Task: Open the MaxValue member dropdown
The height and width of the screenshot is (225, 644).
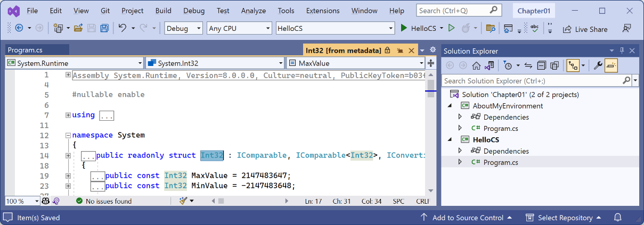Action: (355, 63)
